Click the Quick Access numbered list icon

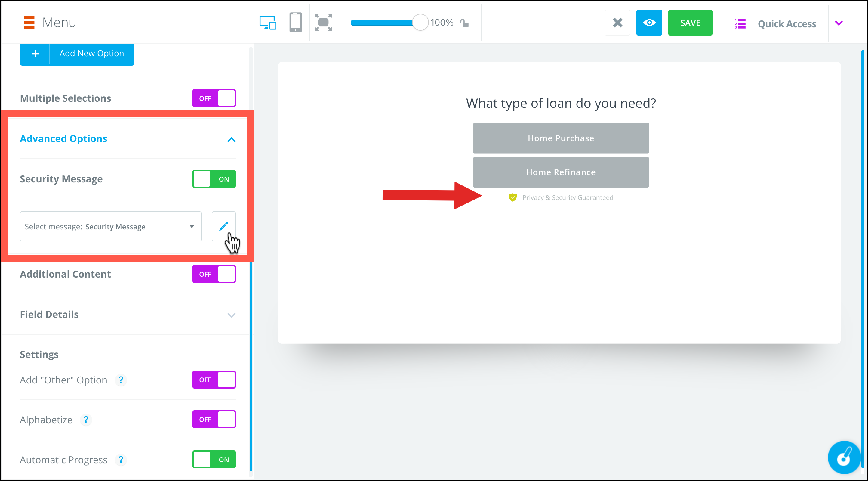740,24
